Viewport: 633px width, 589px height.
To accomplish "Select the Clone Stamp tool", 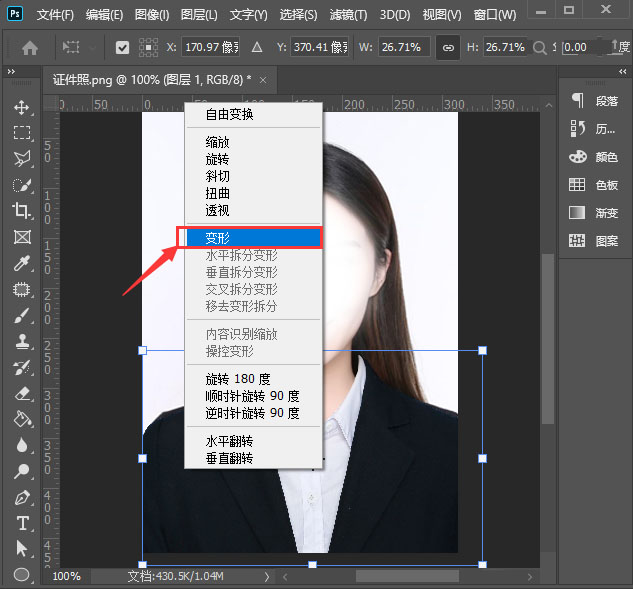I will coord(22,341).
